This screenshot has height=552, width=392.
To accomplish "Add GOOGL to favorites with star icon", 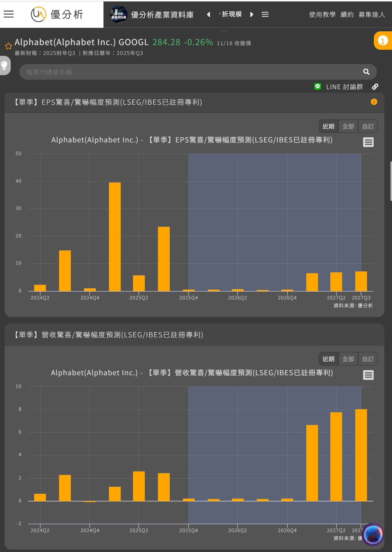I will (x=8, y=46).
